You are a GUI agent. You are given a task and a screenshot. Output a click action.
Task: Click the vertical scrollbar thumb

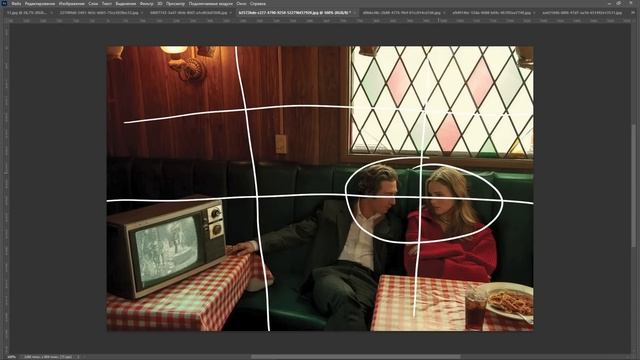coord(633,185)
